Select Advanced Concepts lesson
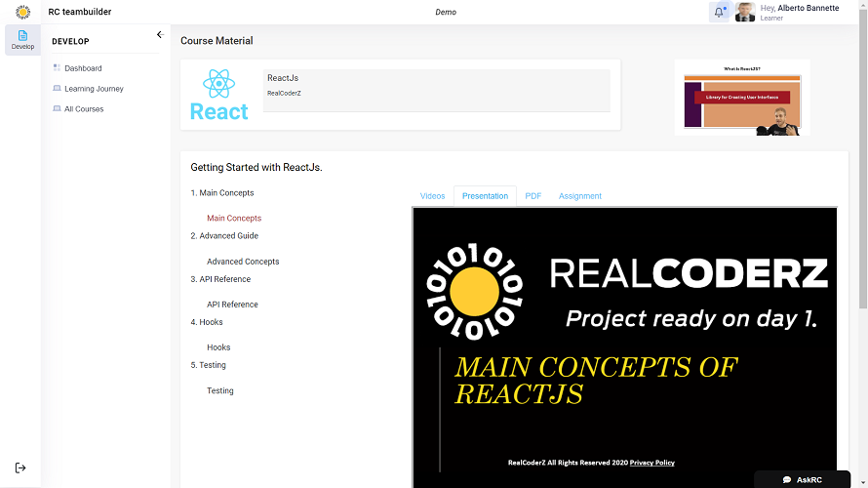Viewport: 868px width, 488px height. tap(243, 262)
